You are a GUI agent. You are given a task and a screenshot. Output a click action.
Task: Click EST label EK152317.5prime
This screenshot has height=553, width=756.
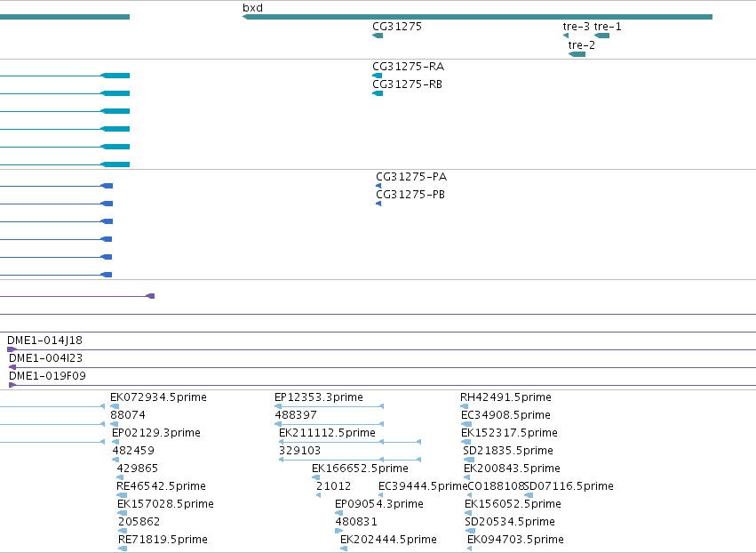point(509,433)
